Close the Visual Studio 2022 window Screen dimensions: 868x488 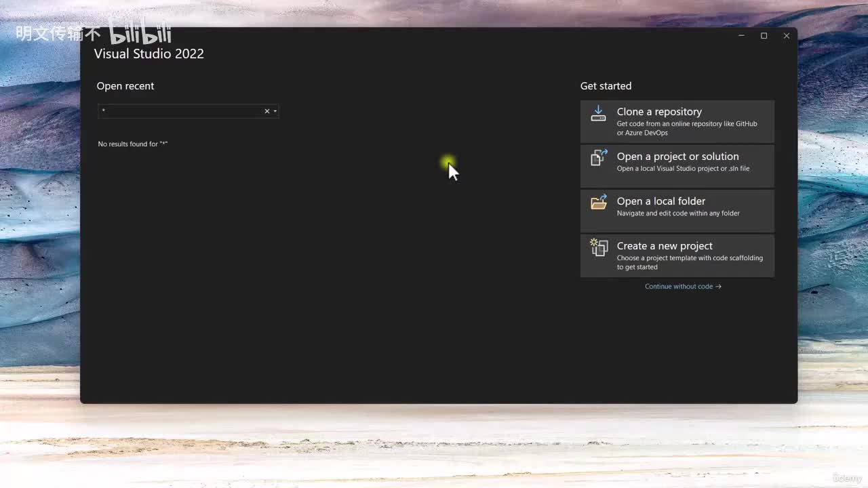(x=787, y=36)
